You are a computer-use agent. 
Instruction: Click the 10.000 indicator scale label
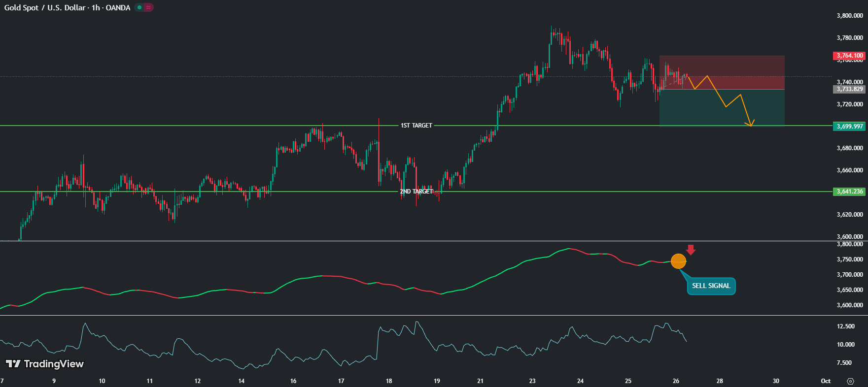846,345
